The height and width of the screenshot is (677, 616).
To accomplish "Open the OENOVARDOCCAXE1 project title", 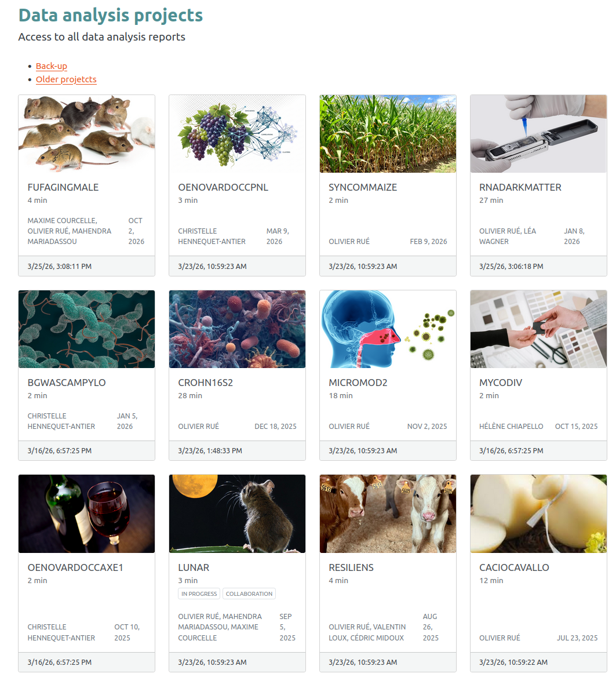I will 75,567.
